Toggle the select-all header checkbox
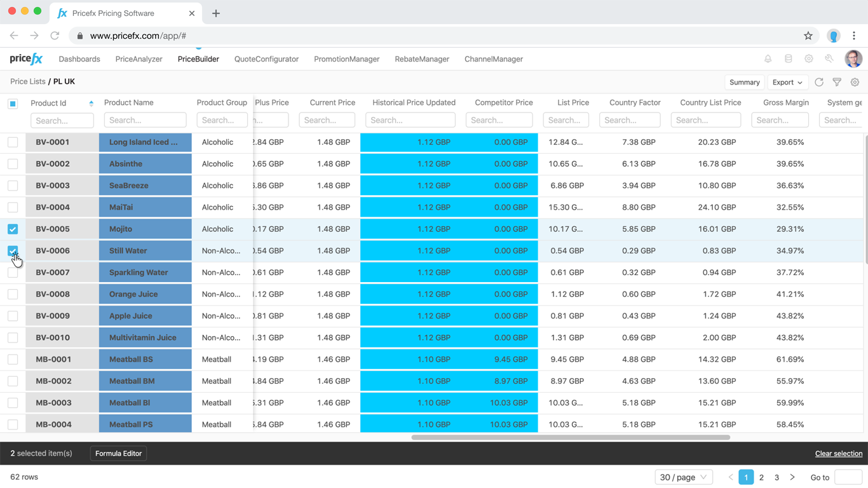This screenshot has width=868, height=488. [13, 104]
